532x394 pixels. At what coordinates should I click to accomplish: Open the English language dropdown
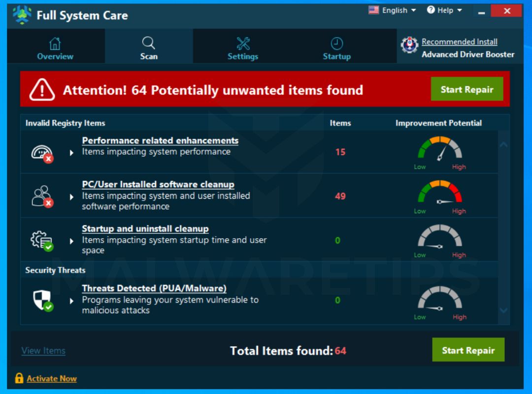pyautogui.click(x=392, y=10)
